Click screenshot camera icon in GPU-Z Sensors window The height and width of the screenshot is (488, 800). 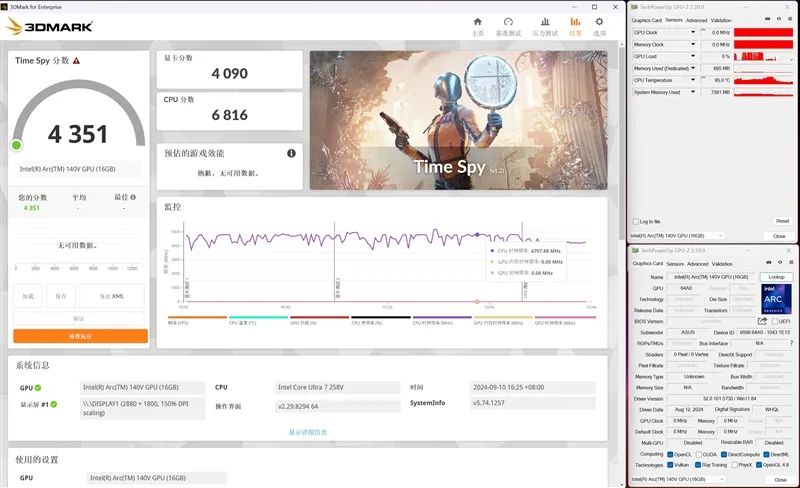coord(768,19)
